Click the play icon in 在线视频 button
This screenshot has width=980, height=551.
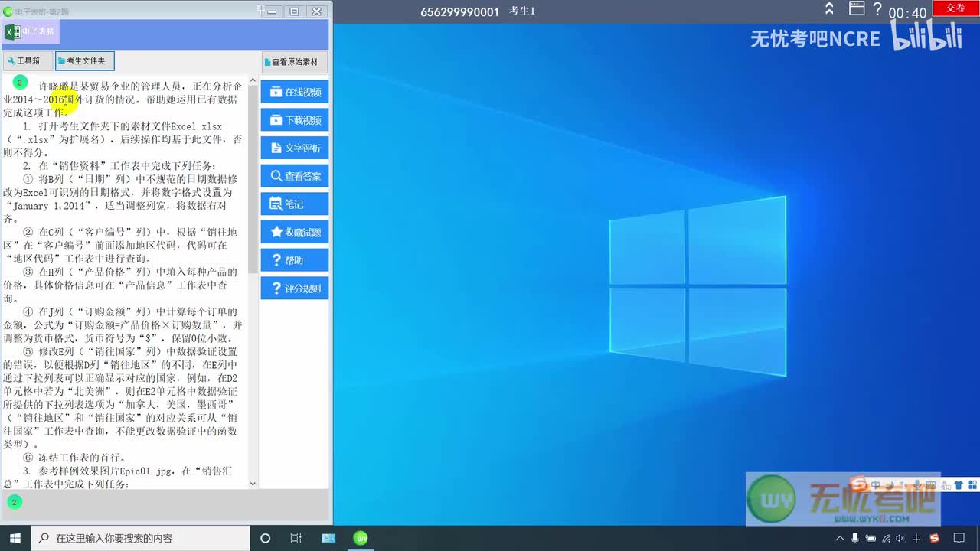point(276,92)
